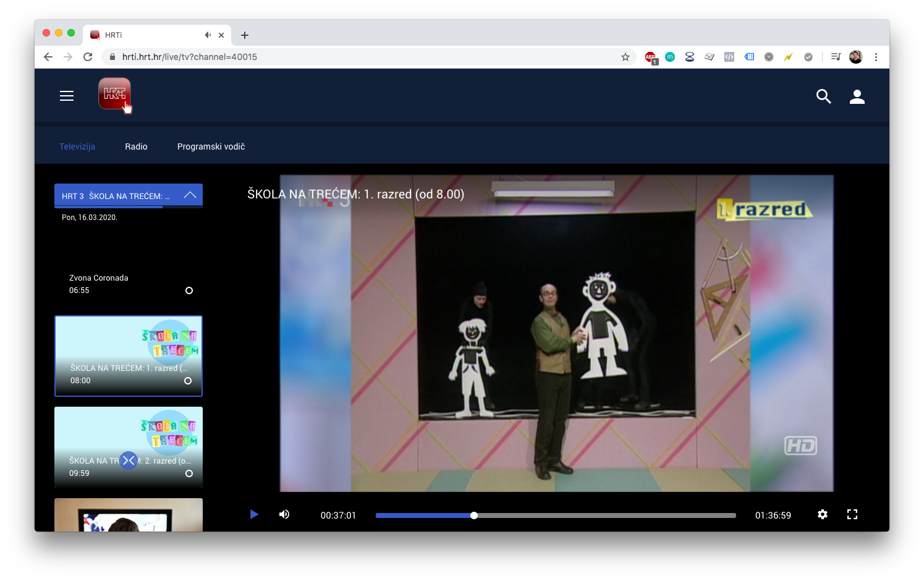Viewport: 924px width, 581px height.
Task: Select the Televizija link
Action: pos(77,146)
